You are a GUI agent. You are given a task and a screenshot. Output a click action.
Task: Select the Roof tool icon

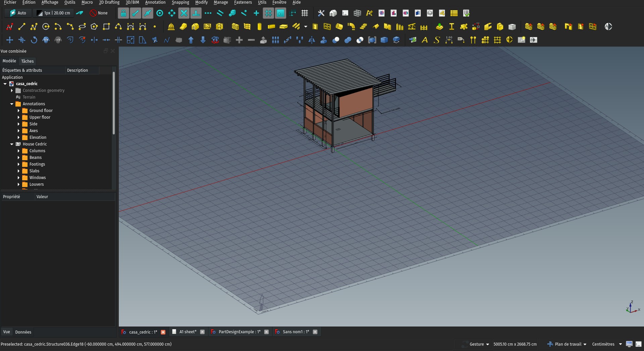[x=376, y=26]
